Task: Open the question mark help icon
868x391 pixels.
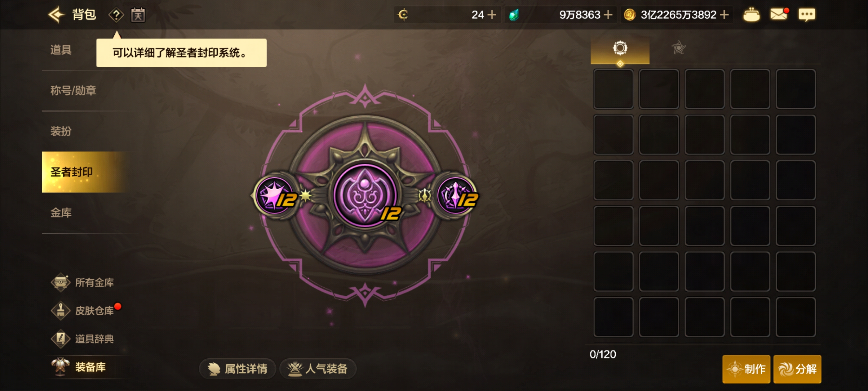Action: tap(116, 15)
